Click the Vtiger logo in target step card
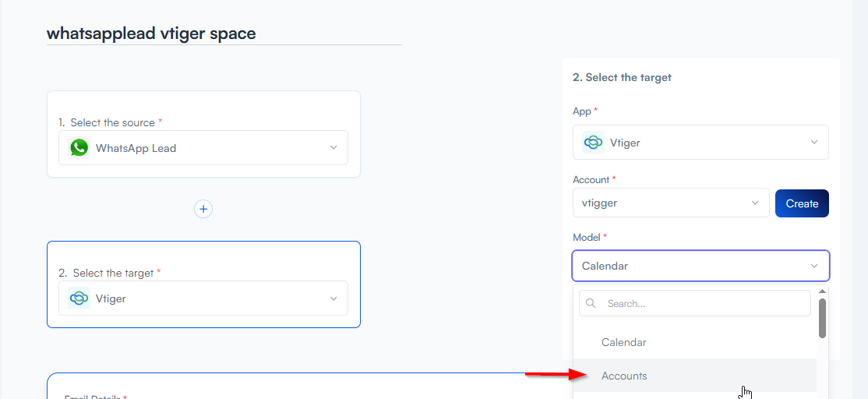Screen dimensions: 868x399 click(79, 298)
